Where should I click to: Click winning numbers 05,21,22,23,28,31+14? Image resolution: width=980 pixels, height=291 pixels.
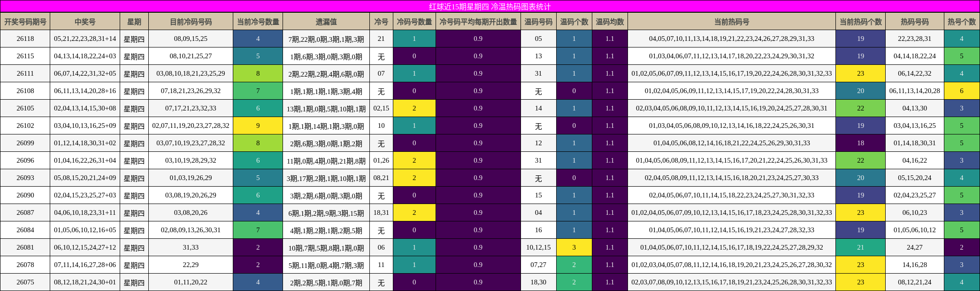[85, 39]
